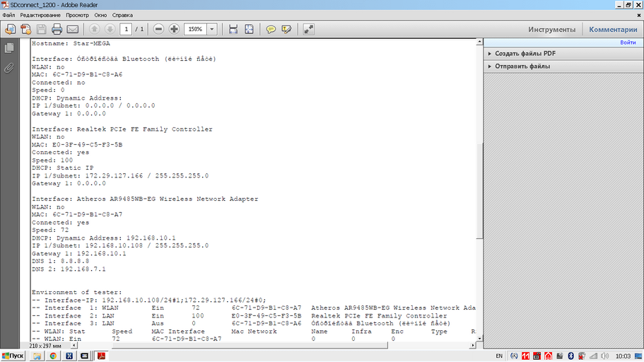
Task: Click the send by email envelope icon
Action: point(73,29)
